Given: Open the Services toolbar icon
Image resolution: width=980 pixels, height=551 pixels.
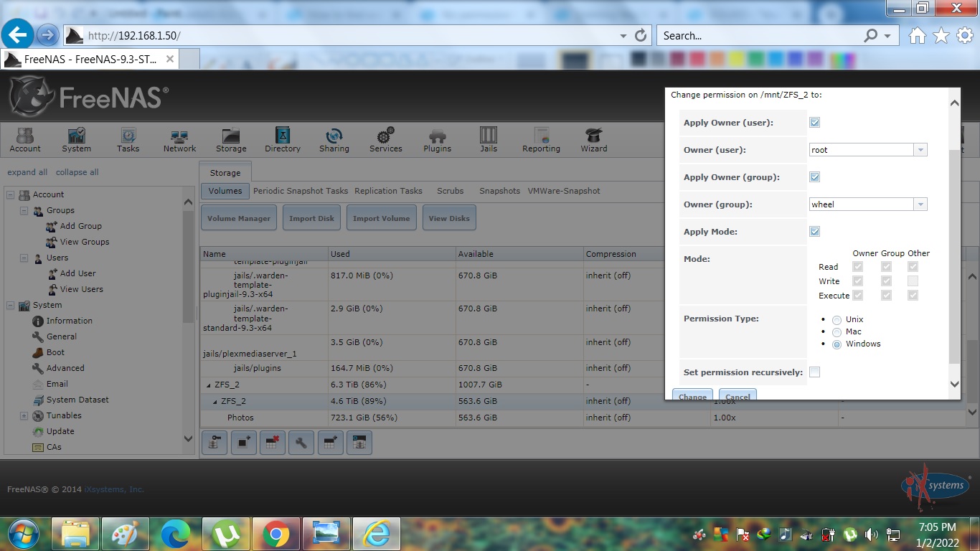Looking at the screenshot, I should tap(386, 140).
